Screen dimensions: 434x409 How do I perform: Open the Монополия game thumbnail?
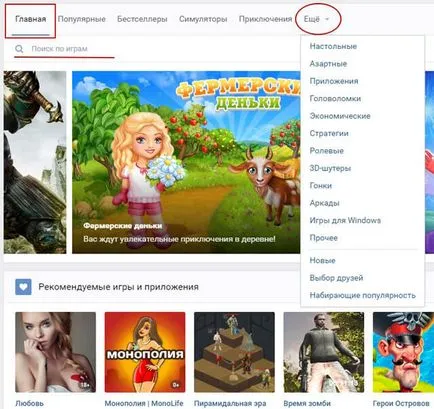coord(145,352)
